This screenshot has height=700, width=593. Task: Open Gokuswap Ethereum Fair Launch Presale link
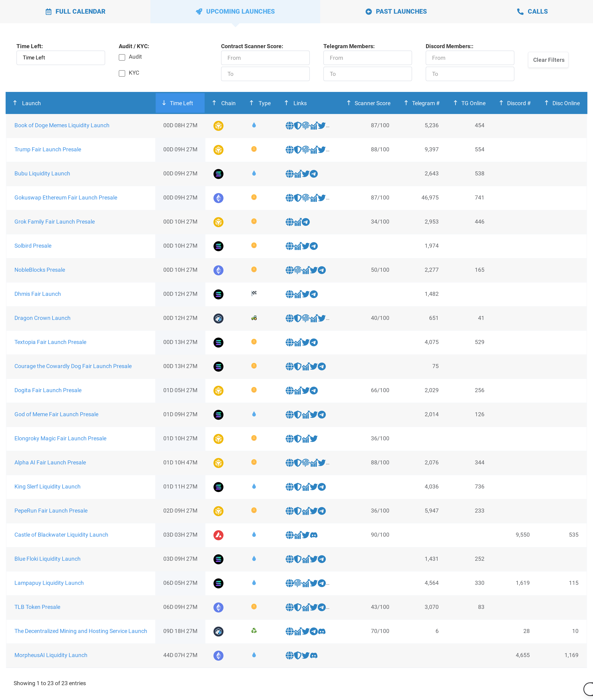66,198
